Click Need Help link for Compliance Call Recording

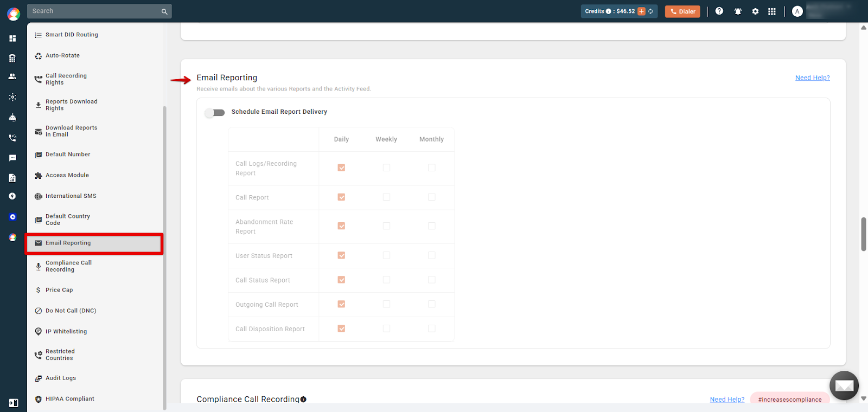pyautogui.click(x=727, y=400)
